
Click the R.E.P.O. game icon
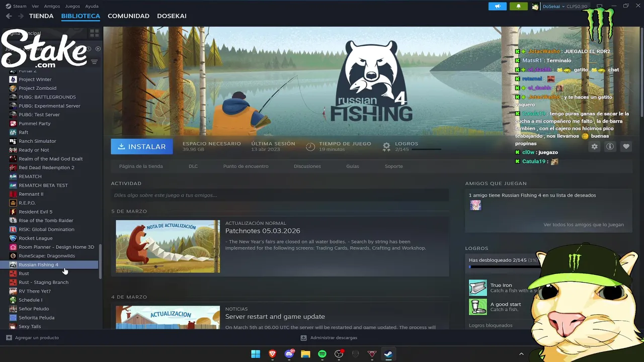tap(13, 203)
